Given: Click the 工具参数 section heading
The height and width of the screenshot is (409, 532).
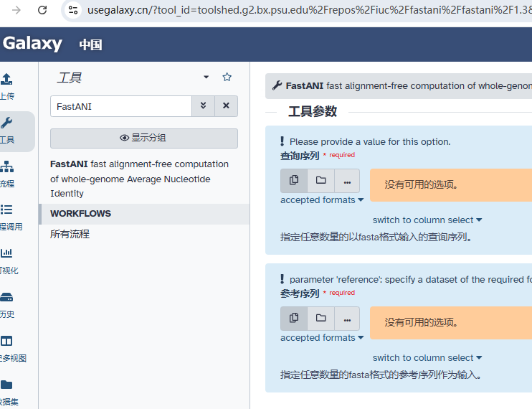Looking at the screenshot, I should pyautogui.click(x=313, y=111).
